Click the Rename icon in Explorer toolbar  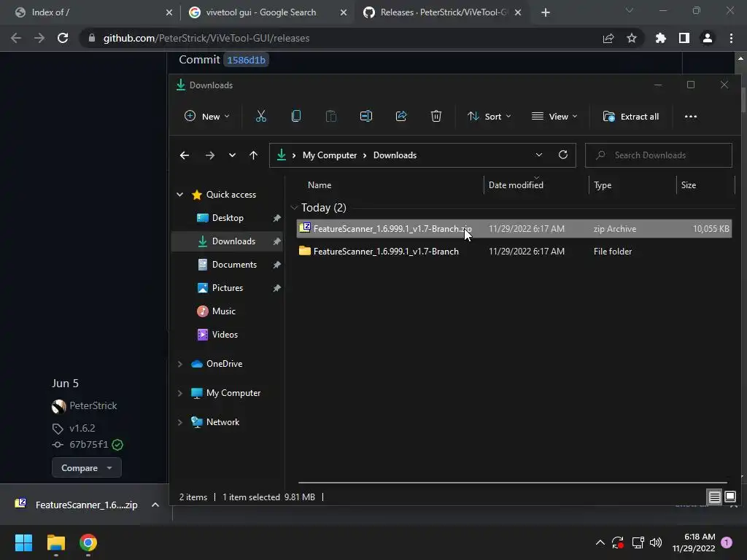pyautogui.click(x=366, y=116)
